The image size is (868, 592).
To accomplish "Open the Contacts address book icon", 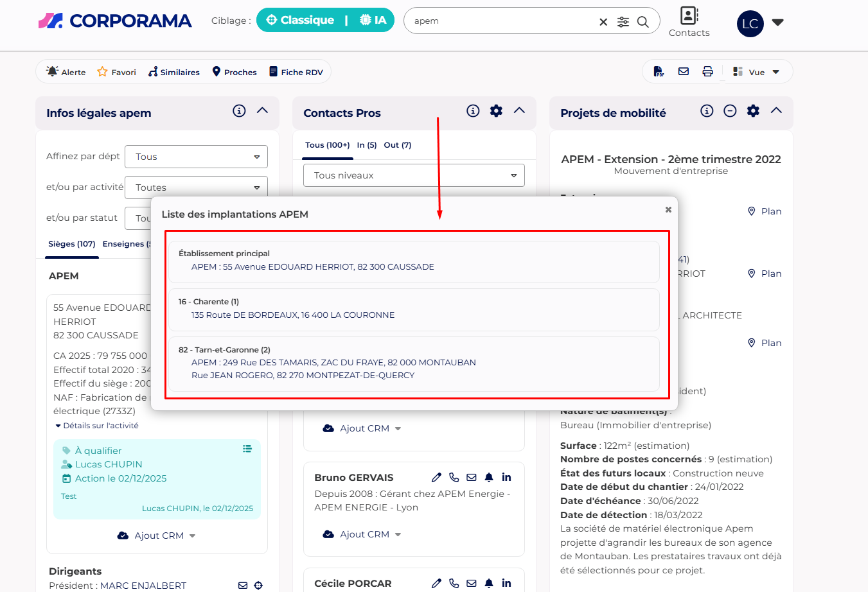I will point(689,16).
